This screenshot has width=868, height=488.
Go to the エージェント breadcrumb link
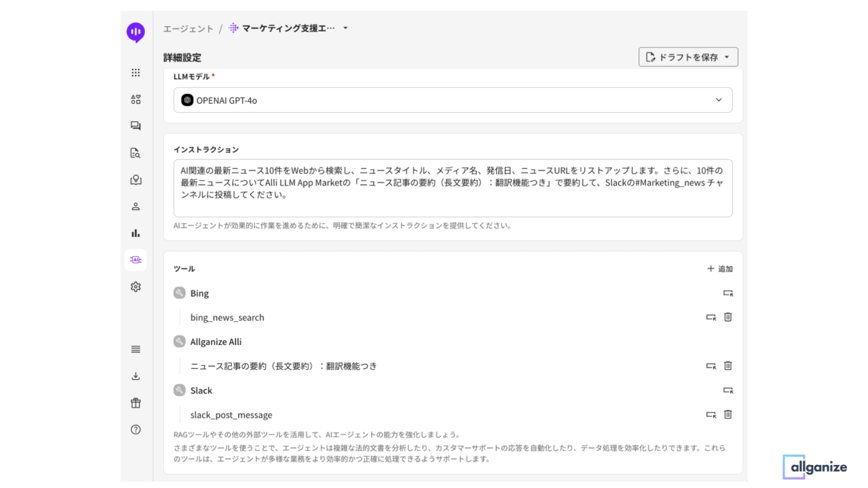[x=188, y=29]
